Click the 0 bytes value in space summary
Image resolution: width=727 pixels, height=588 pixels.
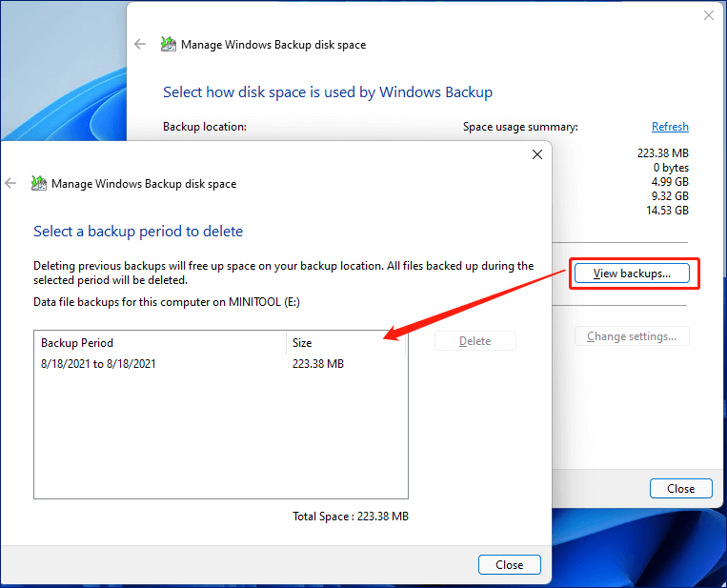tap(671, 167)
